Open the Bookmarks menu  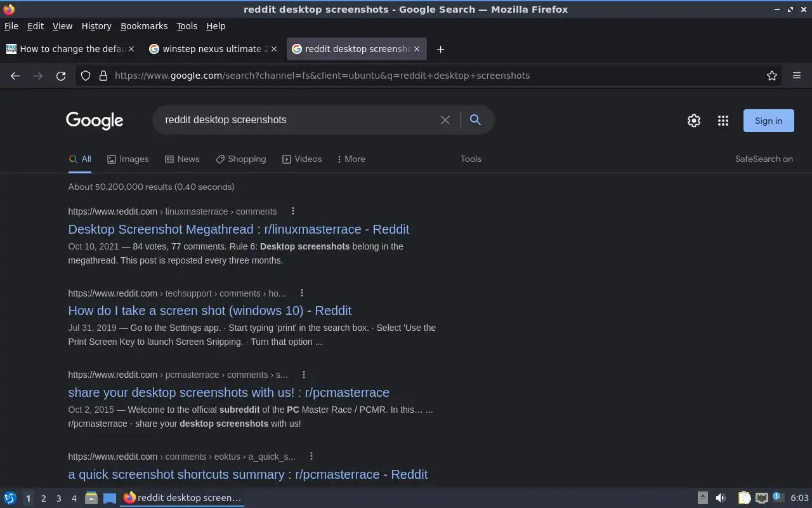click(x=144, y=26)
